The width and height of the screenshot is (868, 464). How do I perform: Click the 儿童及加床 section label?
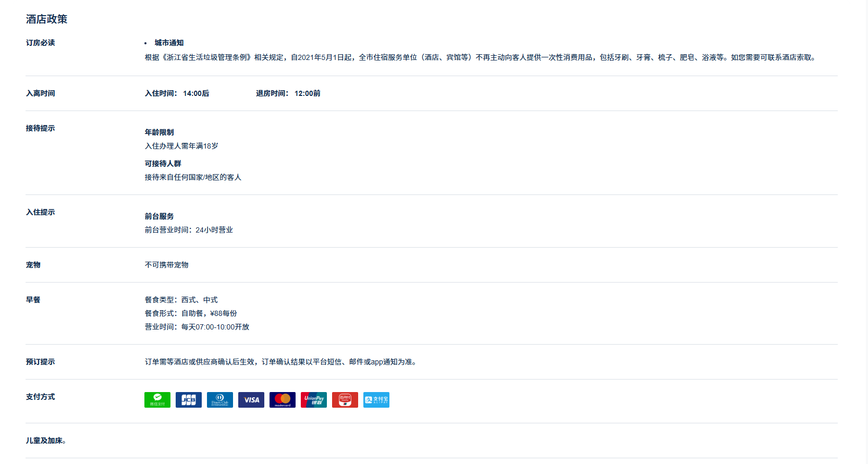click(46, 441)
